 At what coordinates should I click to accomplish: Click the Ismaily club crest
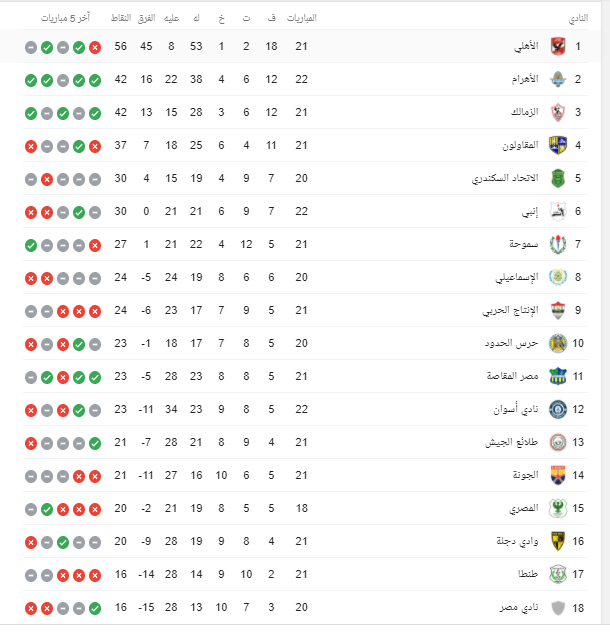558,277
